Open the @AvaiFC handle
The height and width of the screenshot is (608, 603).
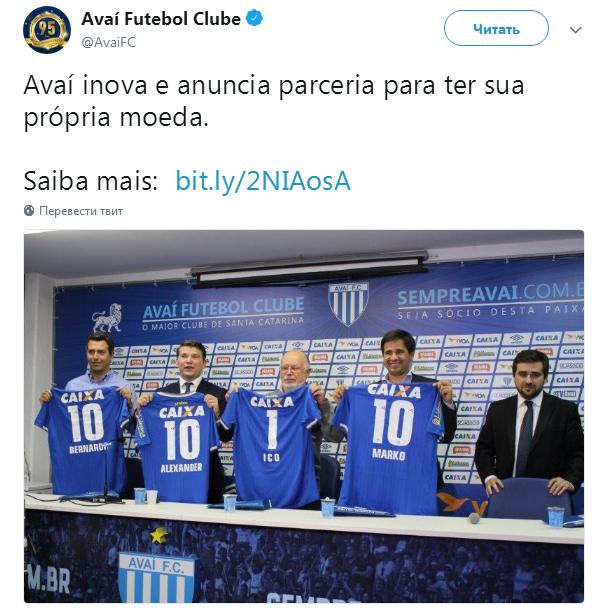coord(109,42)
